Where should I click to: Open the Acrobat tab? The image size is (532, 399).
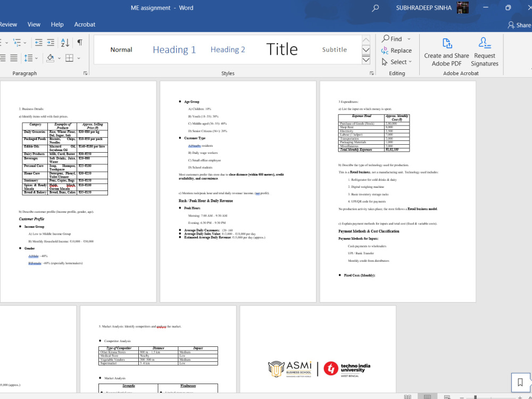(85, 24)
